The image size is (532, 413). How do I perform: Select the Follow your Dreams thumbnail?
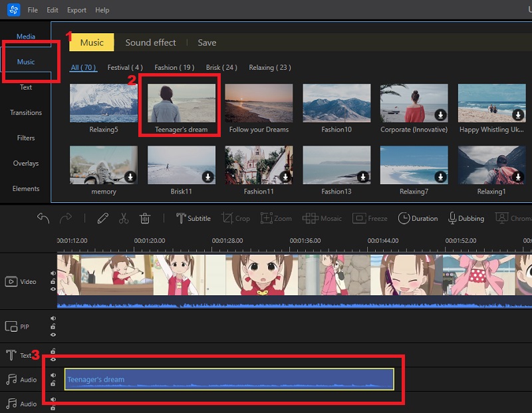259,103
